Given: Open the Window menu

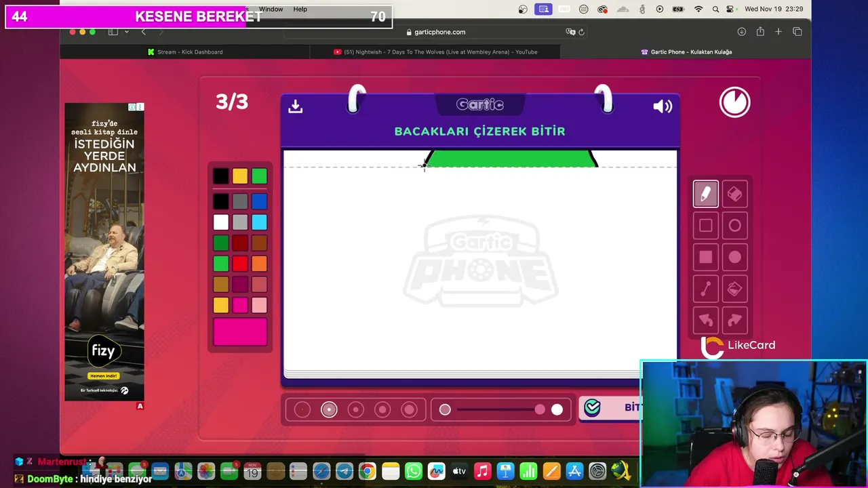Looking at the screenshot, I should point(271,9).
